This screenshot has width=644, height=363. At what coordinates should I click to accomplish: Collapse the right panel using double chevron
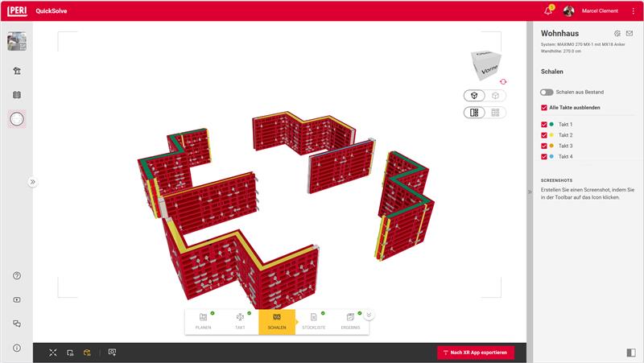point(530,192)
